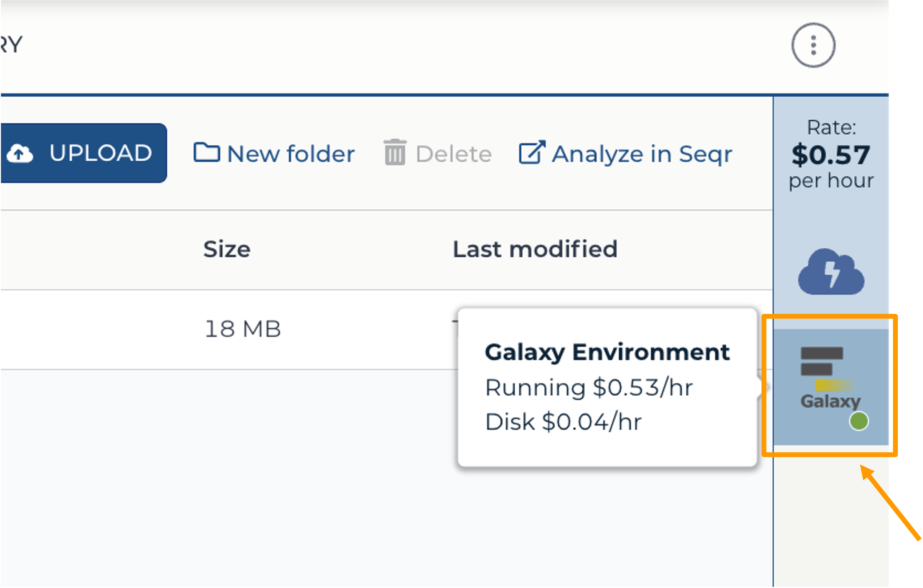Viewport: 923px width, 588px height.
Task: Click the Disk $0.04/hr text
Action: pyautogui.click(x=563, y=422)
